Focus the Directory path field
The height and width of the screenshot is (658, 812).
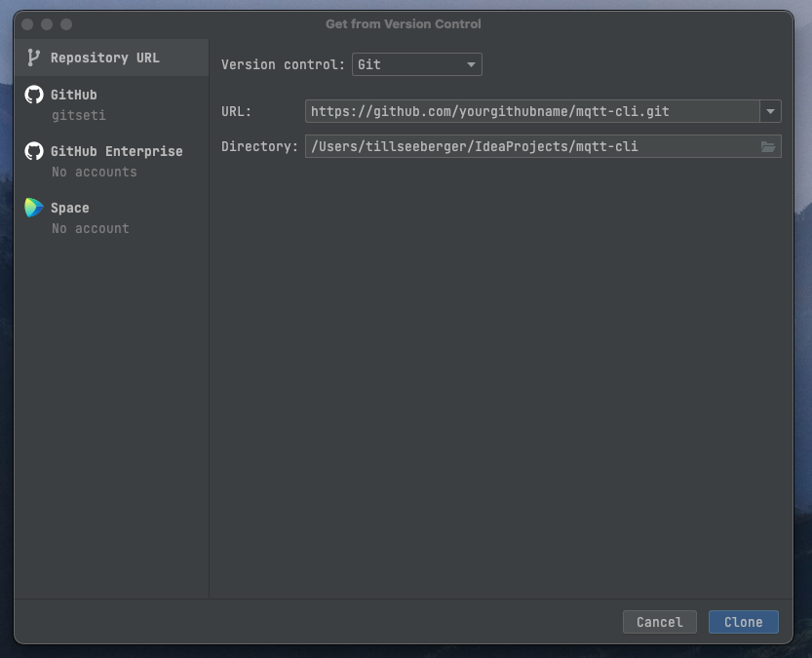pos(543,146)
